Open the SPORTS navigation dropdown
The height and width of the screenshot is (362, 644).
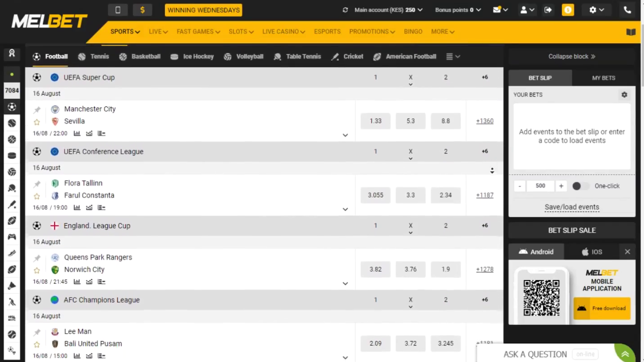pos(125,32)
